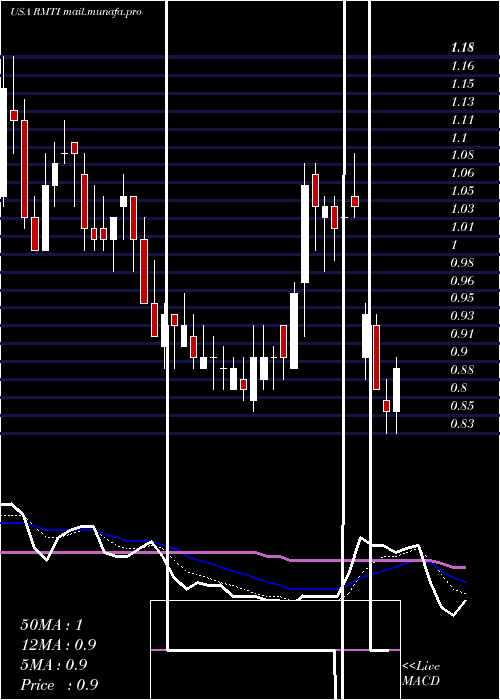Click the 0.85 price level label
This screenshot has width=500, height=700.
click(x=462, y=406)
